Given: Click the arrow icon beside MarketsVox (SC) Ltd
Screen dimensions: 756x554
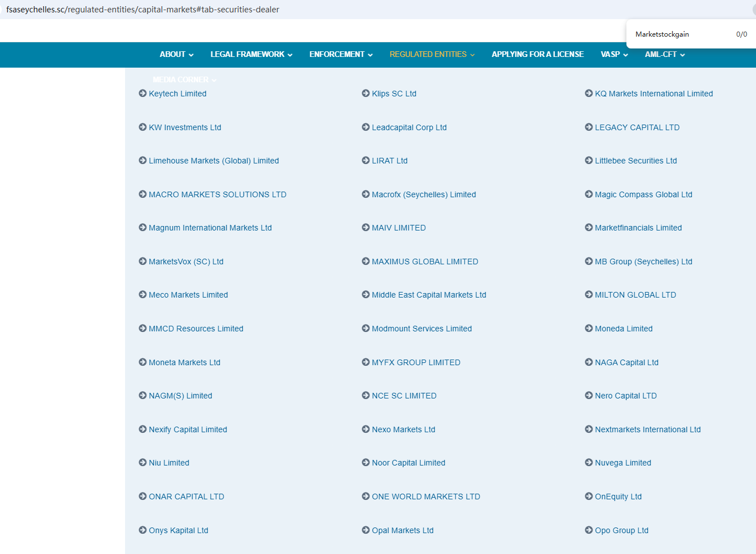Looking at the screenshot, I should (x=143, y=262).
